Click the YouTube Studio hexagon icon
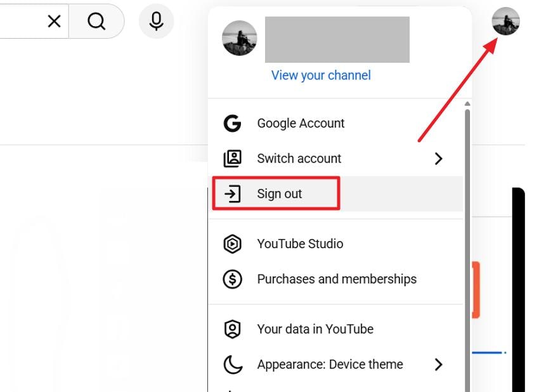 [233, 244]
